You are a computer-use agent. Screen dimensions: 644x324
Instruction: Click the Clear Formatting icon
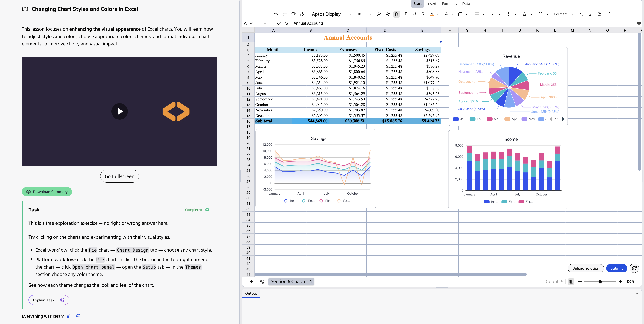[x=302, y=14]
